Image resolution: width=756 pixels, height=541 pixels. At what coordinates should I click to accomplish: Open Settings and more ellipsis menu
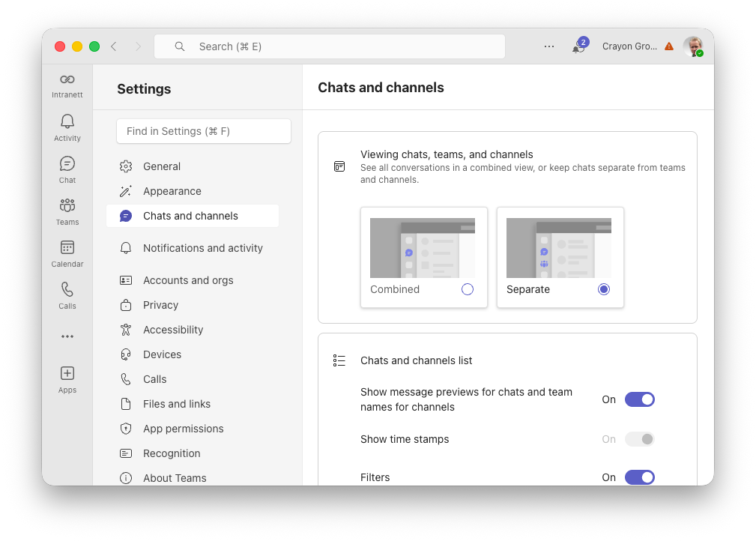click(549, 46)
